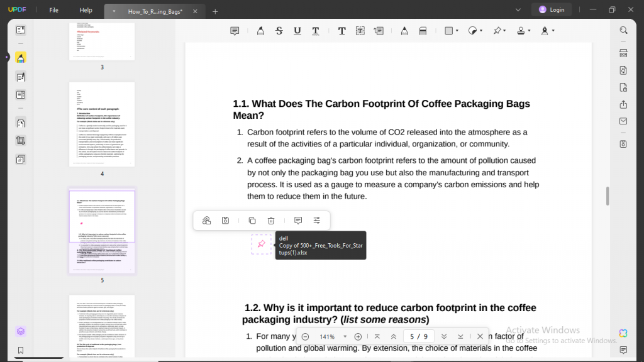644x362 pixels.
Task: Open the File menu
Action: pos(54,10)
